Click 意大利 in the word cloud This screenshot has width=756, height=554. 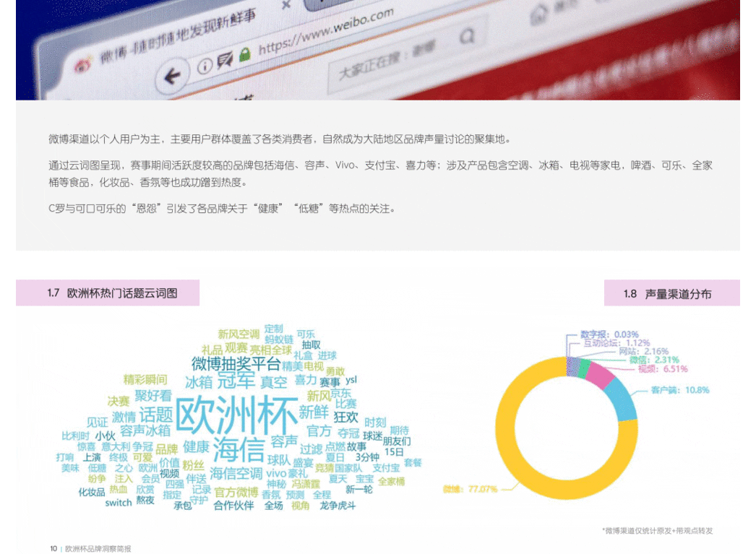(x=116, y=447)
